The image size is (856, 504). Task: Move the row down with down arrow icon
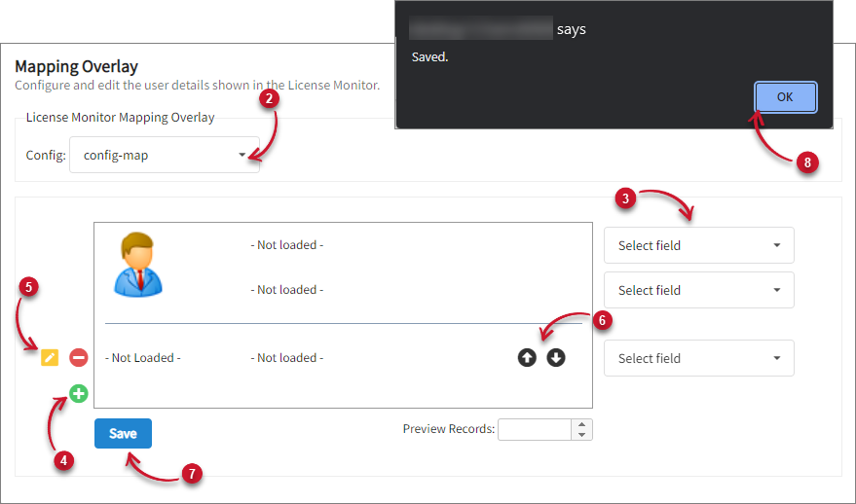coord(556,358)
